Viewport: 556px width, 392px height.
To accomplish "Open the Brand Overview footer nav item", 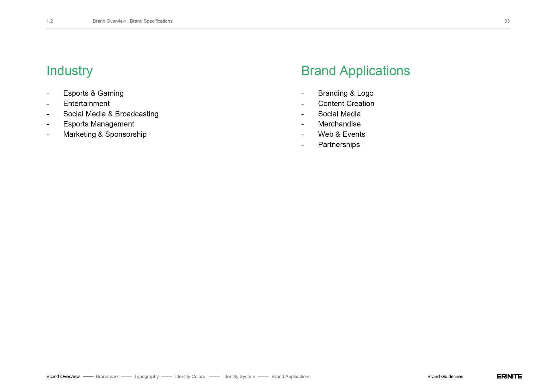I will click(63, 376).
